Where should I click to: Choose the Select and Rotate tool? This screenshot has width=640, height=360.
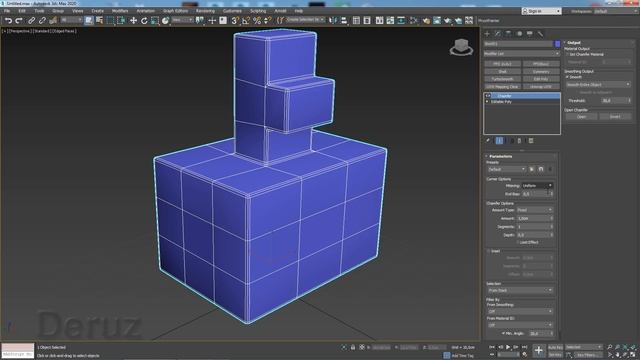point(144,20)
